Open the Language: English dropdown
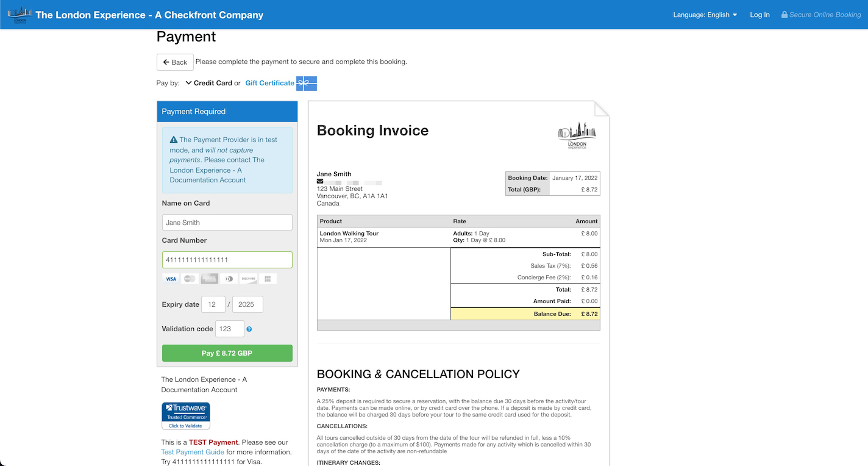This screenshot has height=466, width=868. coord(705,15)
